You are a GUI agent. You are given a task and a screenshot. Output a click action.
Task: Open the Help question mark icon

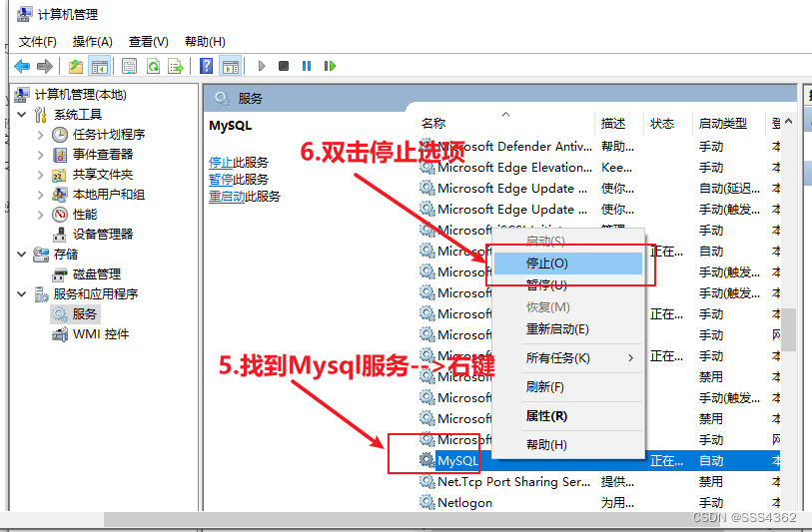click(x=206, y=66)
